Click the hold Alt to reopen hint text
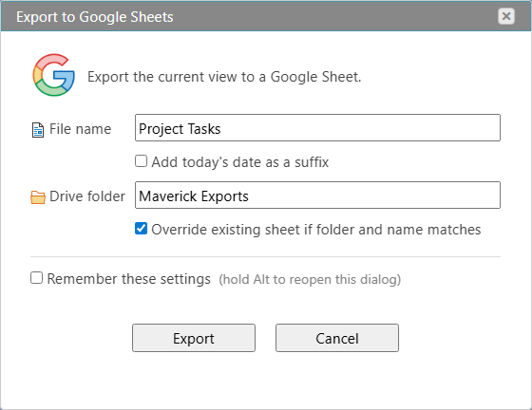 310,280
